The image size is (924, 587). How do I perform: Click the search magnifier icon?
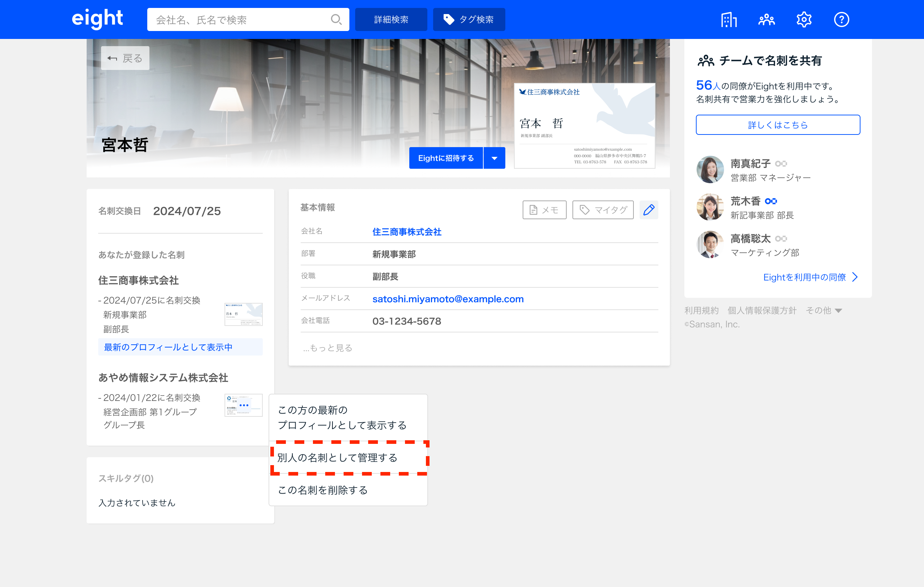336,19
